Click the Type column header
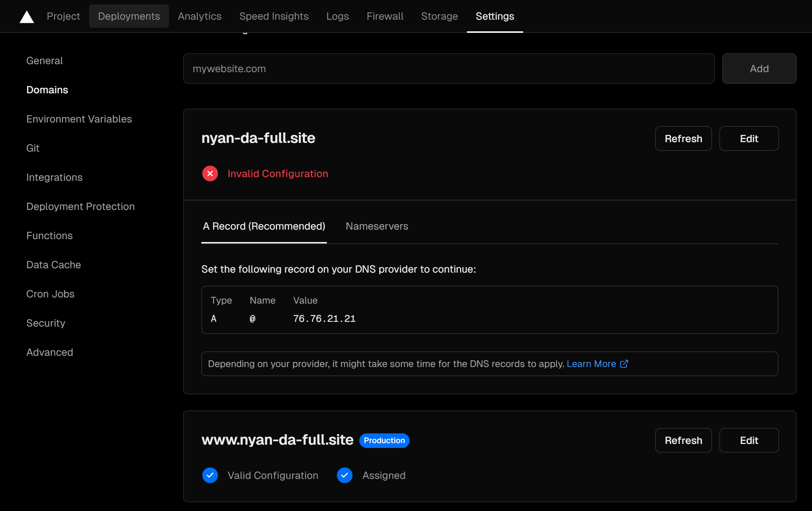This screenshot has height=511, width=812. [x=221, y=300]
